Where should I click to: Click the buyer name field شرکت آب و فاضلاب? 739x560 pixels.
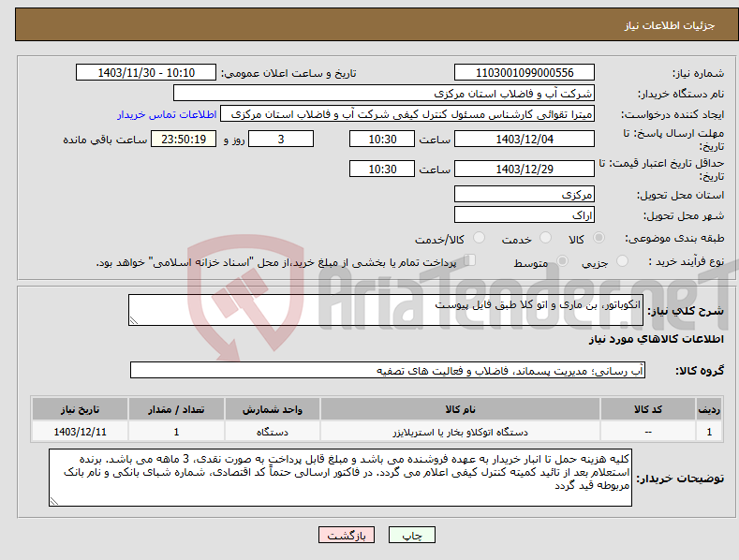[384, 93]
